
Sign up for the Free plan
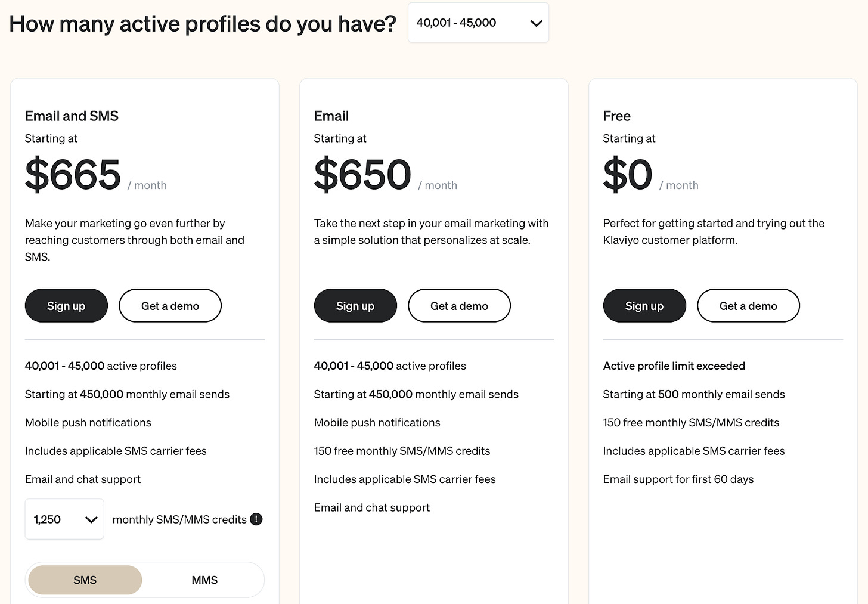click(x=644, y=306)
